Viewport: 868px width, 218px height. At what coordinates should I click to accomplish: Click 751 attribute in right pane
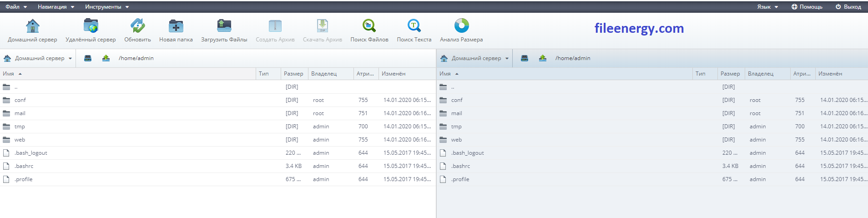800,113
